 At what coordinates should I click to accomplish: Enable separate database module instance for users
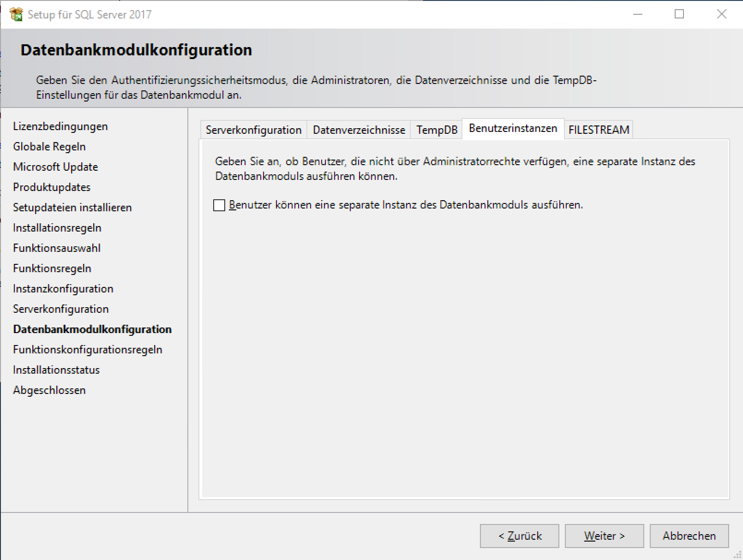click(220, 205)
